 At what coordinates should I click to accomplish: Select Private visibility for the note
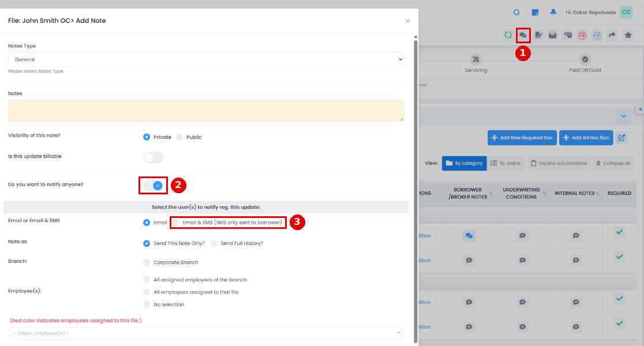point(147,137)
